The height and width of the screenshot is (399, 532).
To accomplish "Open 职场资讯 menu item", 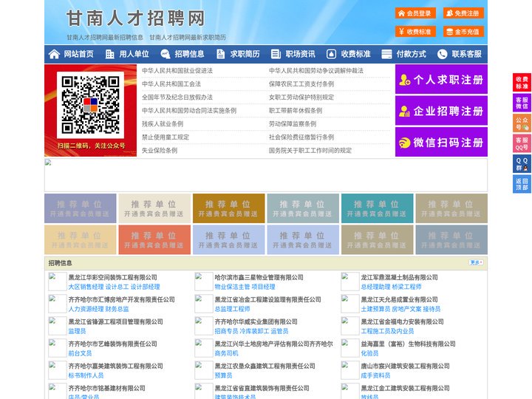I will [x=300, y=54].
